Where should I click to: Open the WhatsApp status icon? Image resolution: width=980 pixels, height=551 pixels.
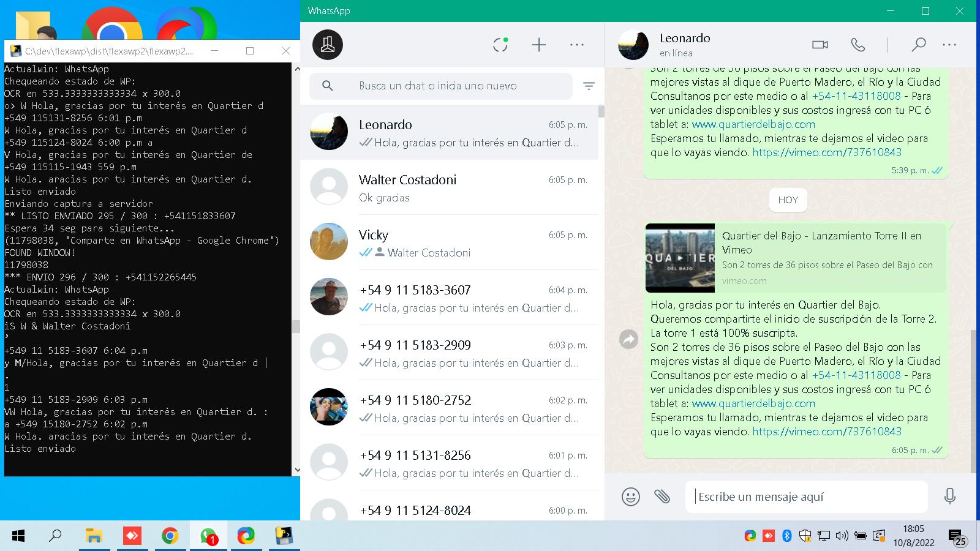500,45
